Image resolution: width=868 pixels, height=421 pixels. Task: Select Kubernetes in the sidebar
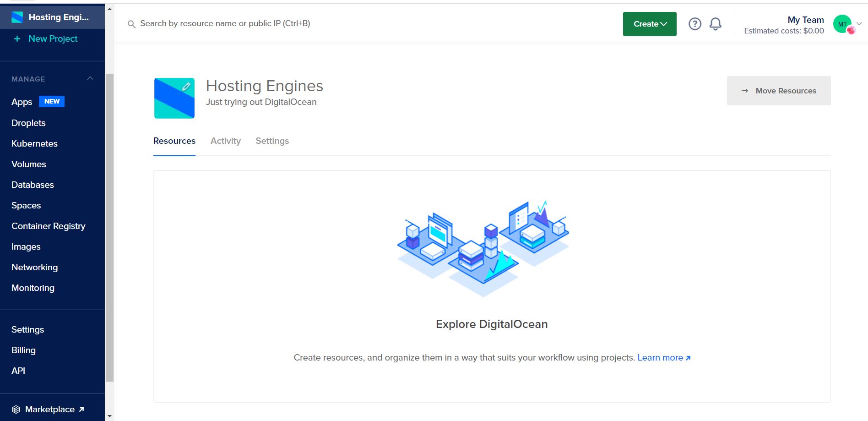tap(34, 143)
